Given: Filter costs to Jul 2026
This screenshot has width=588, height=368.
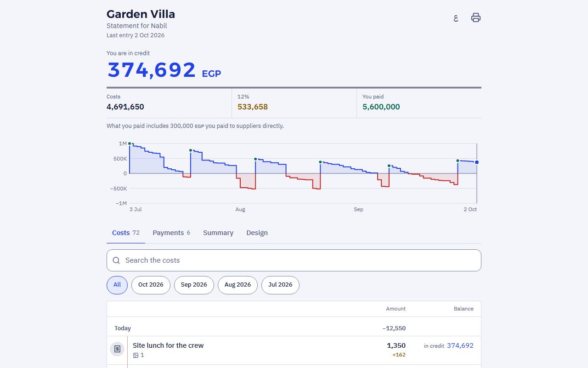Looking at the screenshot, I should point(280,285).
